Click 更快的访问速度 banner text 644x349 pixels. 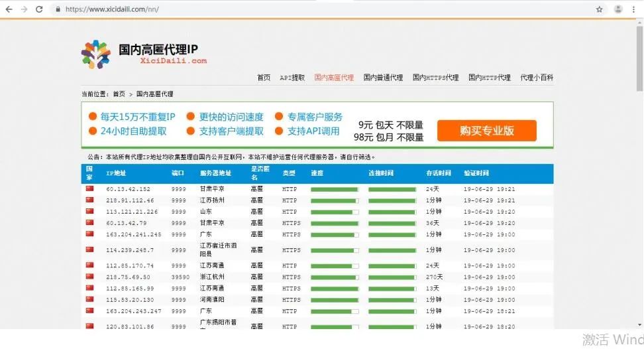point(231,117)
